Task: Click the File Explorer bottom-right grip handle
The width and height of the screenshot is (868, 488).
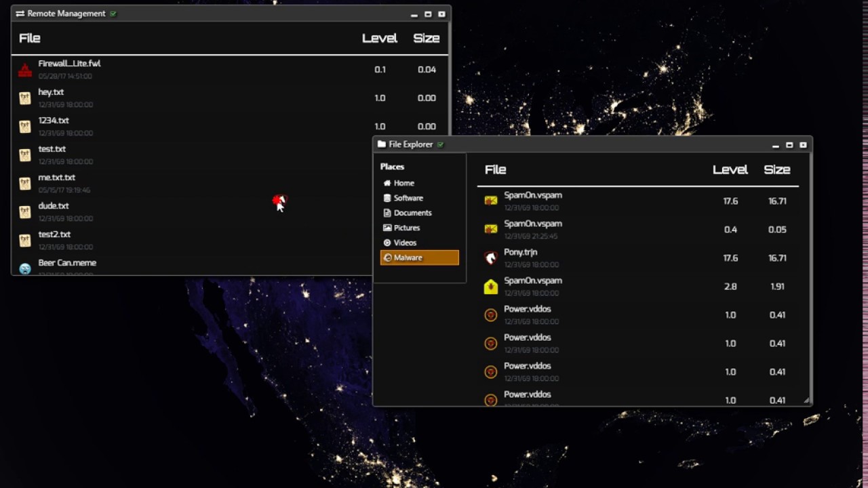Action: pos(806,401)
